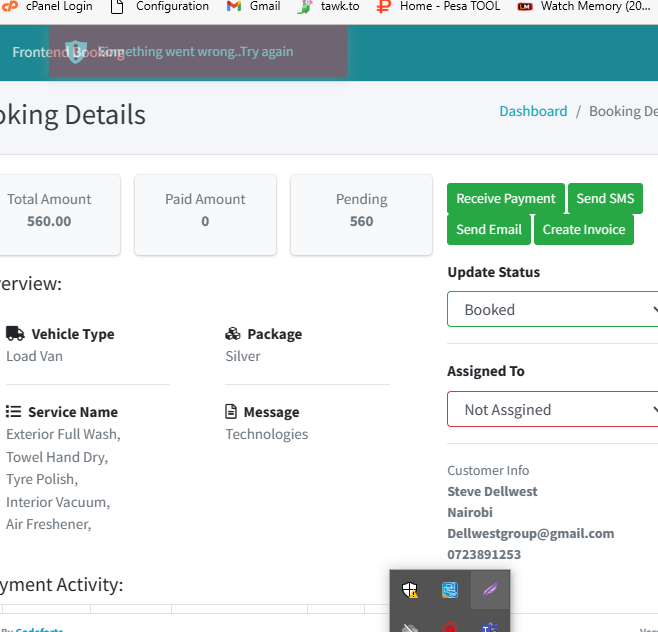
Task: Click the Send Email button
Action: 489,230
